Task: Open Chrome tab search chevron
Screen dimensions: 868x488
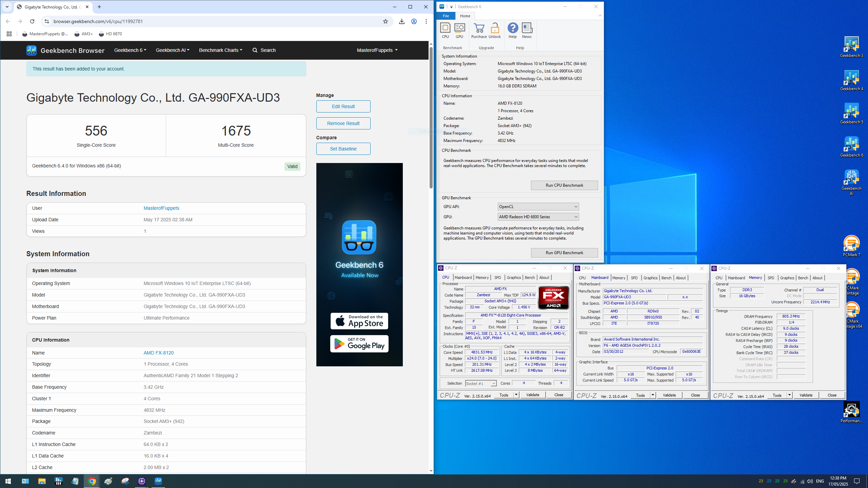Action: coord(7,7)
